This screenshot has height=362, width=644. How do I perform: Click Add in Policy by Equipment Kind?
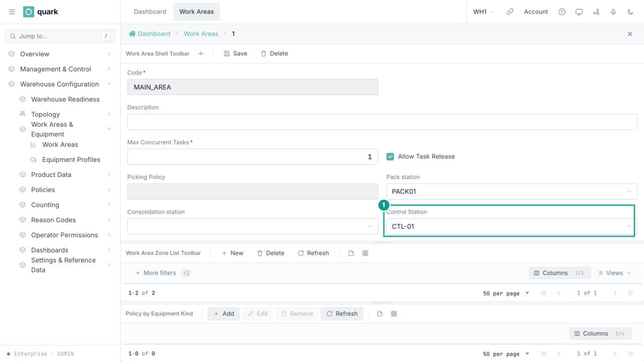(x=224, y=314)
